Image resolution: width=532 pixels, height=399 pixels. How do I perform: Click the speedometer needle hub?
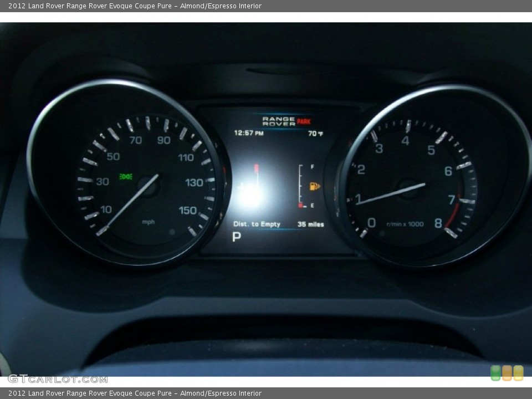[x=149, y=186]
